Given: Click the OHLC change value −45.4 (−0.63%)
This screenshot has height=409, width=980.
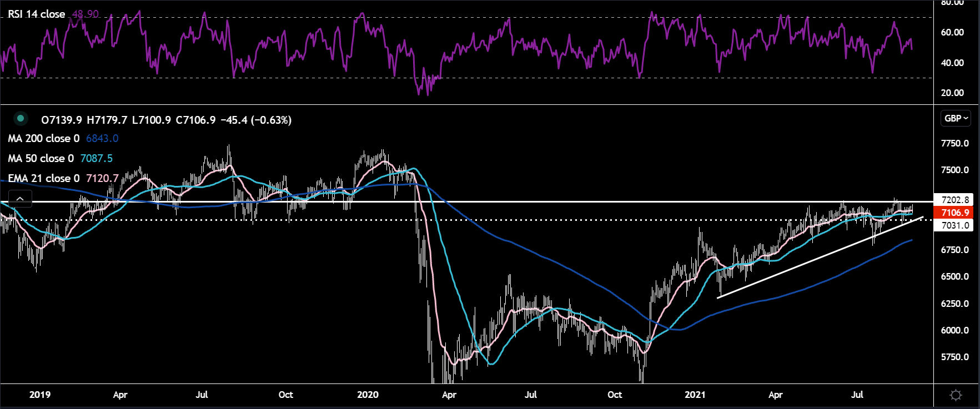Looking at the screenshot, I should click(x=256, y=120).
